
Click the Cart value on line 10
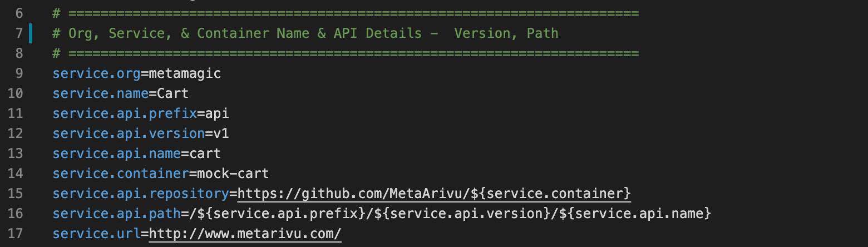click(x=173, y=93)
